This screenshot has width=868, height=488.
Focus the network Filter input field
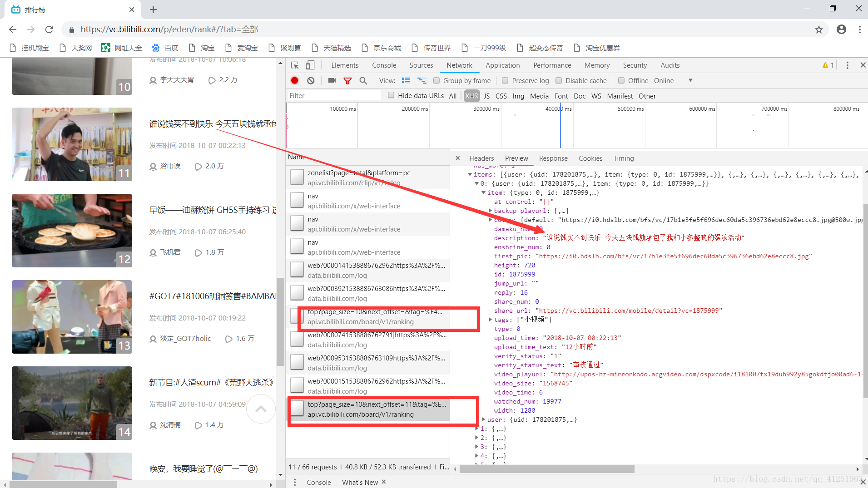[x=334, y=95]
